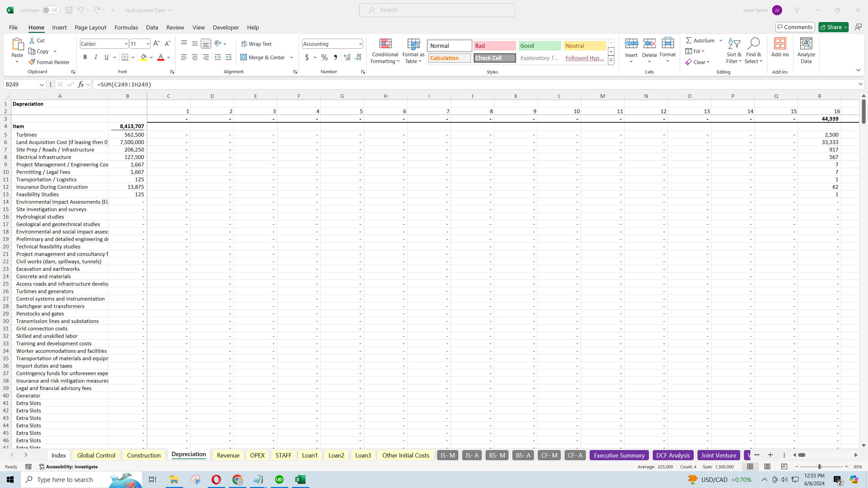Select Normal view in status bar
The image size is (868, 488).
pyautogui.click(x=750, y=467)
